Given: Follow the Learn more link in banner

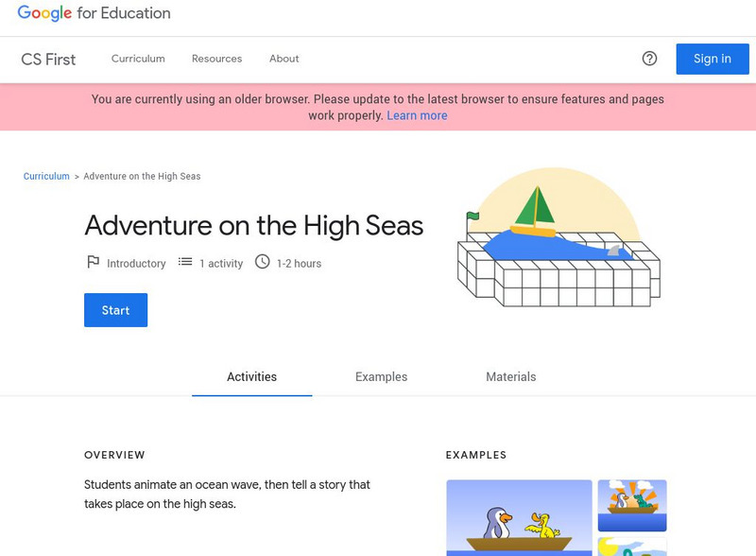Looking at the screenshot, I should [x=417, y=115].
